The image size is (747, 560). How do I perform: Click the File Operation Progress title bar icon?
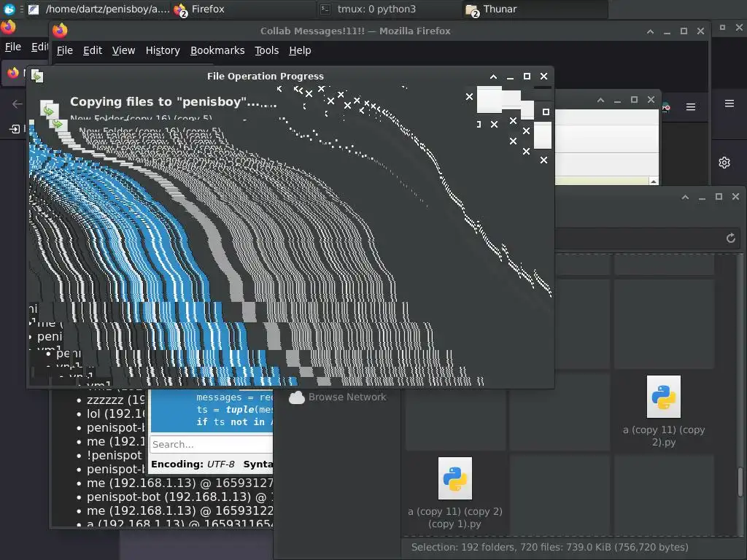pos(37,76)
